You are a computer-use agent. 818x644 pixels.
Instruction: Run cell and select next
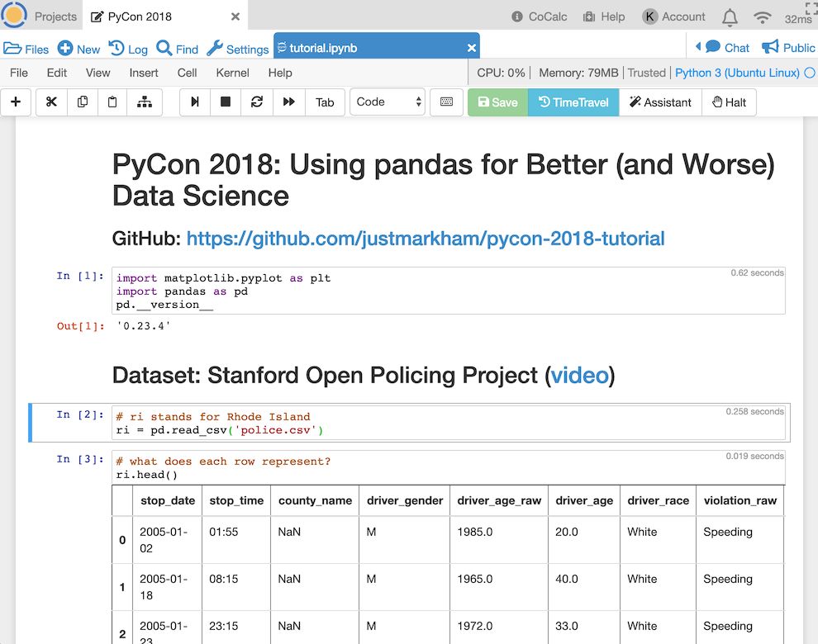click(195, 102)
